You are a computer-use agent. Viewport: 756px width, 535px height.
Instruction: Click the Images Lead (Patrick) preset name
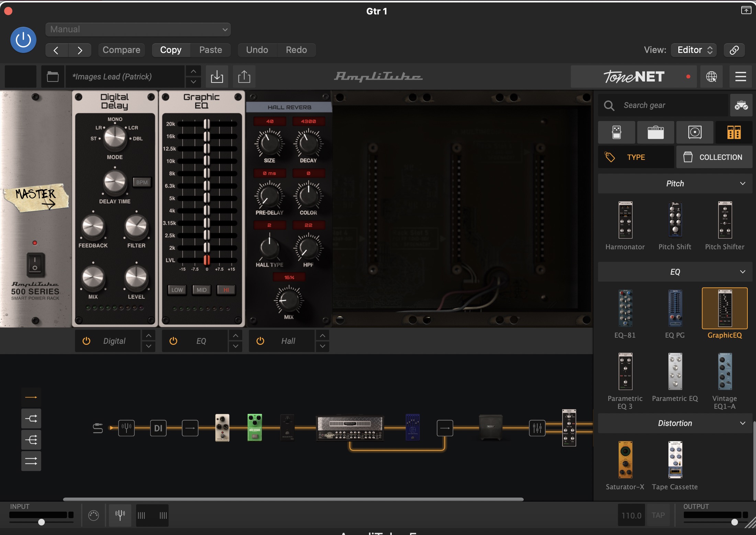coord(125,76)
